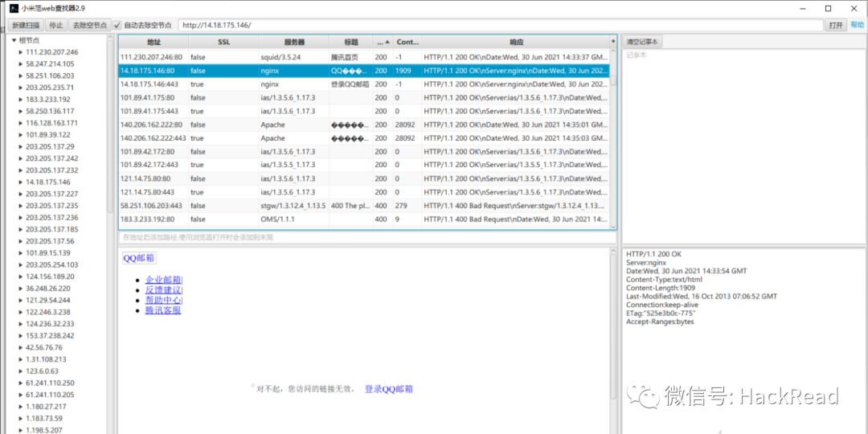Click the URL address input field
The height and width of the screenshot is (434, 868).
tap(501, 26)
